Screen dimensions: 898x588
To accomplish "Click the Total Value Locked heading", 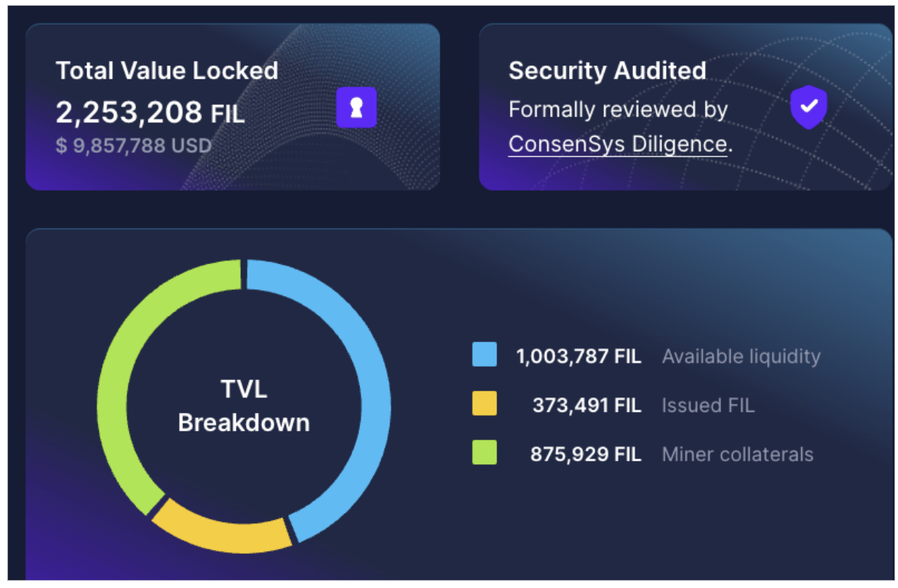I will pos(167,71).
